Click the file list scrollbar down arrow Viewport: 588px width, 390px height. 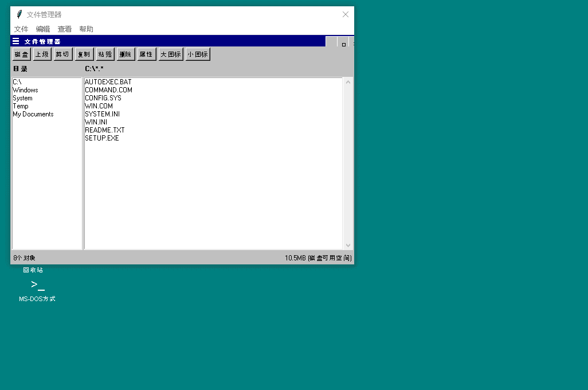pyautogui.click(x=348, y=245)
